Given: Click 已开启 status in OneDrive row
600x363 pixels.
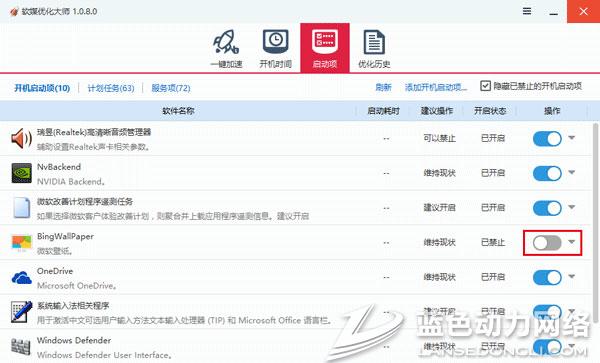Looking at the screenshot, I should 493,277.
